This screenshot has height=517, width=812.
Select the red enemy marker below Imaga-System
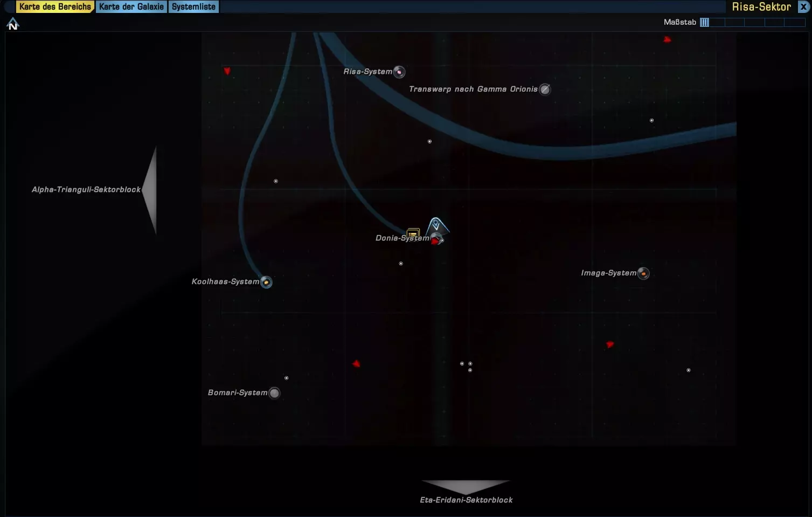click(610, 344)
